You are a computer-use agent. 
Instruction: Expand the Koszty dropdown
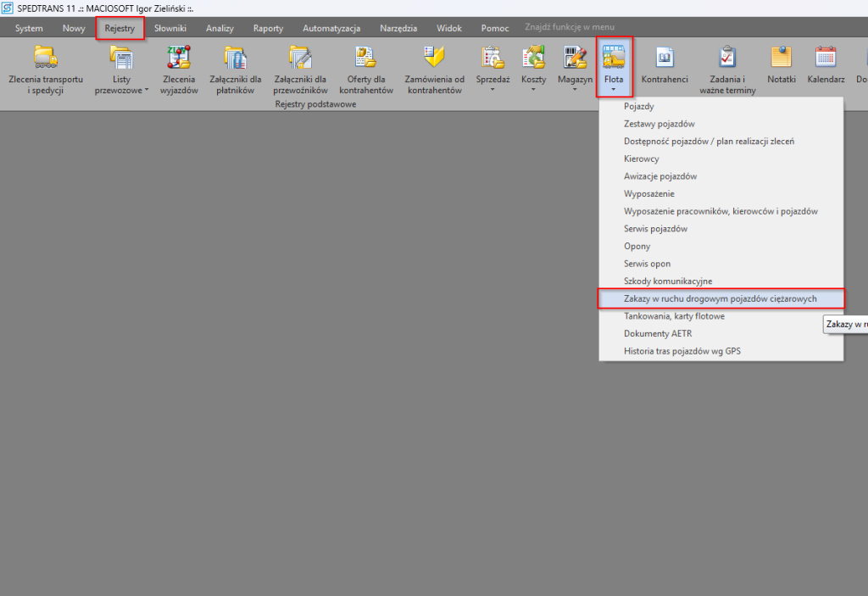533,70
